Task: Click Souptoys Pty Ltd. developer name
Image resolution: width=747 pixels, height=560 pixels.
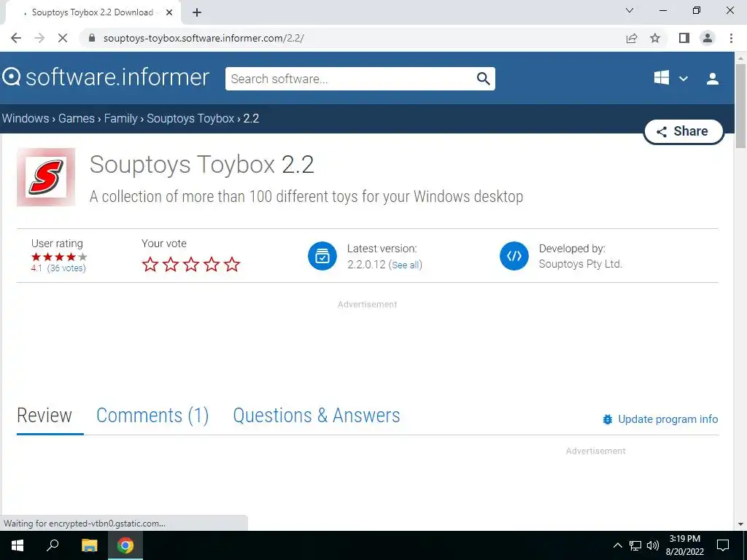Action: pos(580,264)
